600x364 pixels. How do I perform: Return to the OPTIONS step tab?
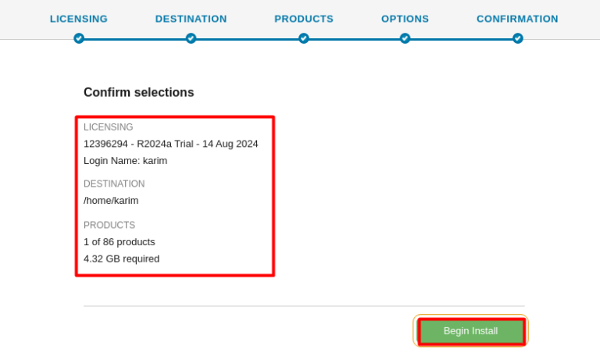pyautogui.click(x=405, y=19)
